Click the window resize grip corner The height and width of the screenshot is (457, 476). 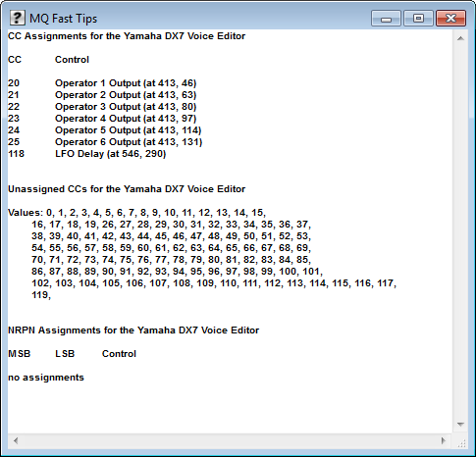[461, 442]
